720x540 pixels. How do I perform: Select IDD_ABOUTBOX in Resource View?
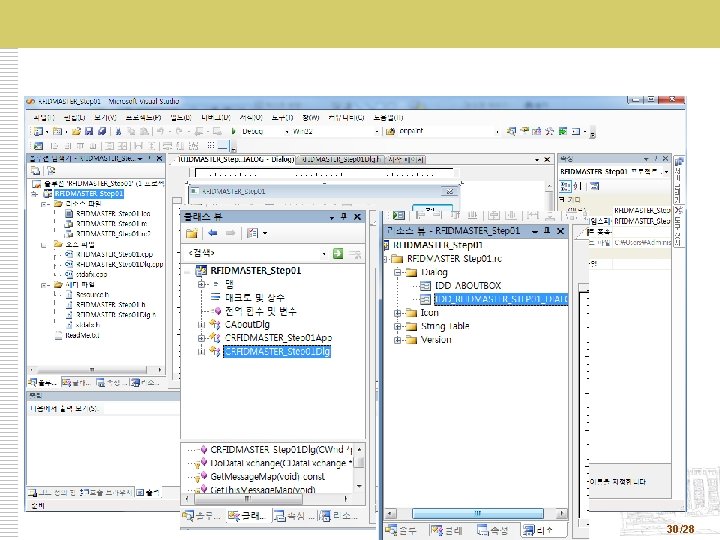coord(468,286)
